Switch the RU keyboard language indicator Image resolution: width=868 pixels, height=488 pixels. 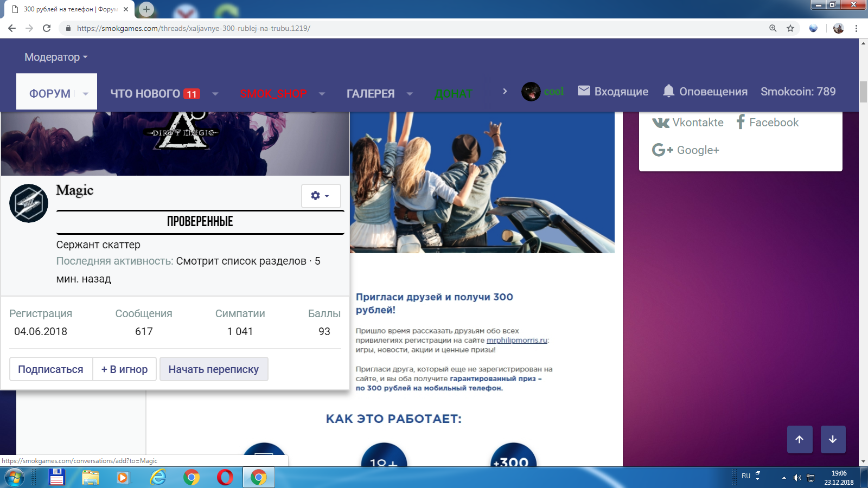(746, 476)
